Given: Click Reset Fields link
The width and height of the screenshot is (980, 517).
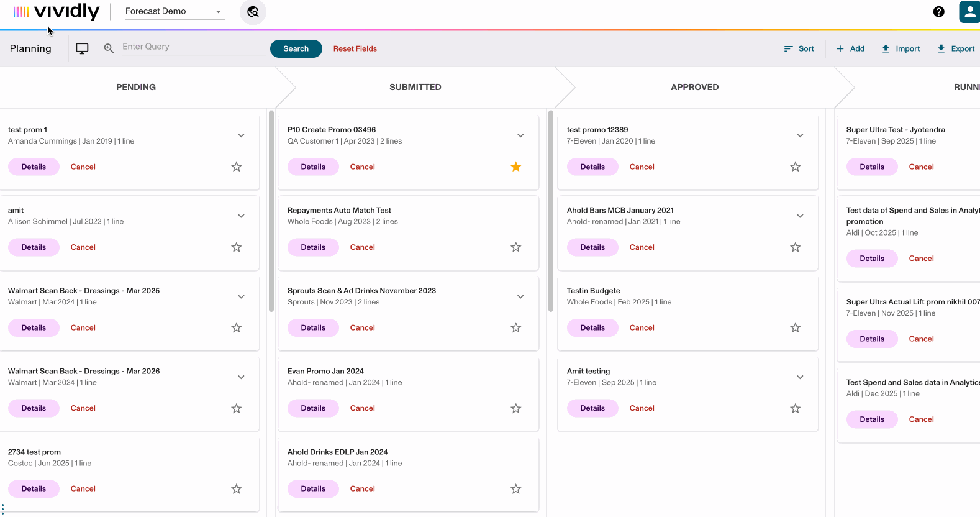Looking at the screenshot, I should pos(355,48).
